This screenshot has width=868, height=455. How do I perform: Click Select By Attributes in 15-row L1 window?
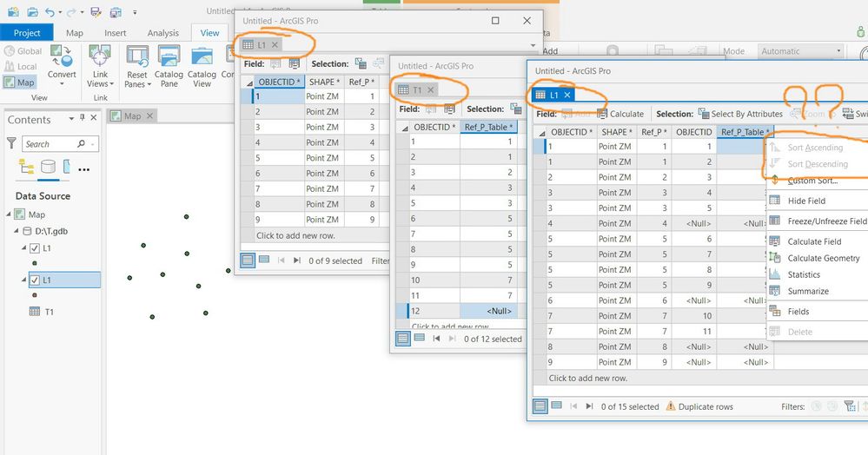click(740, 114)
